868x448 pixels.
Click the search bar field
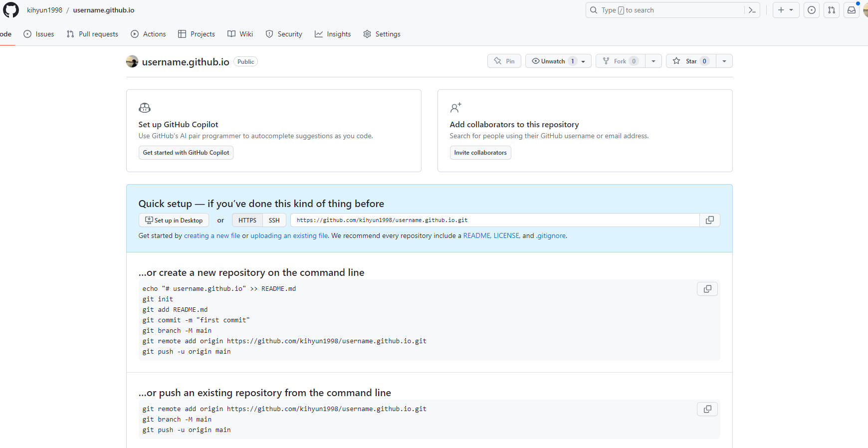click(x=673, y=10)
